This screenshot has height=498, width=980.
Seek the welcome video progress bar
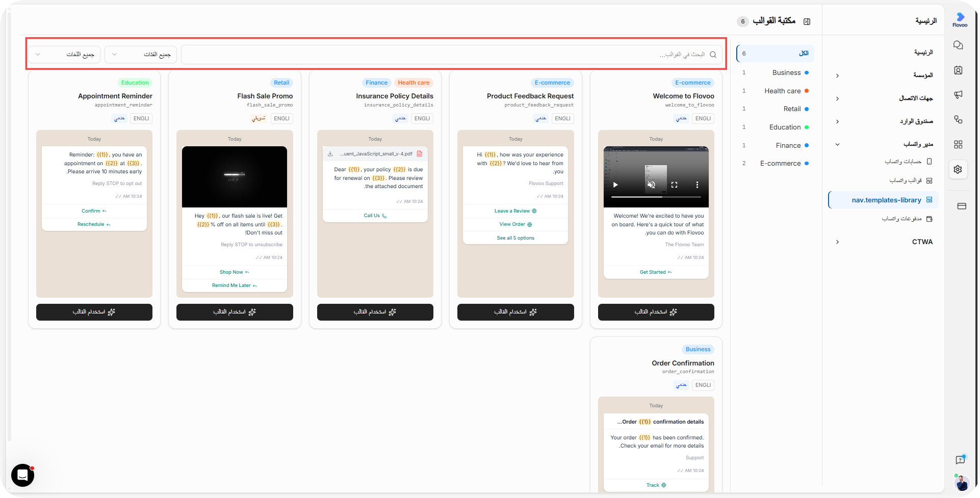656,197
